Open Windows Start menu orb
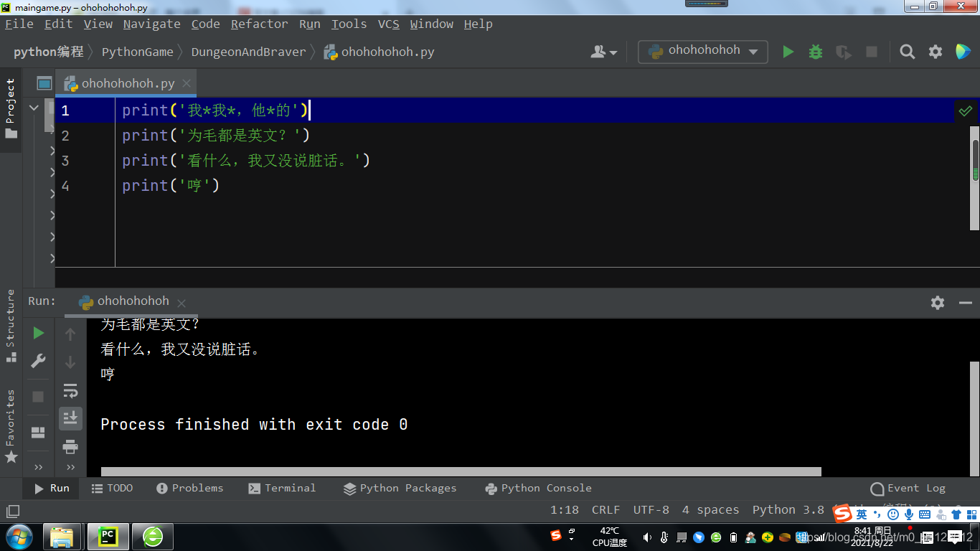 coord(19,536)
